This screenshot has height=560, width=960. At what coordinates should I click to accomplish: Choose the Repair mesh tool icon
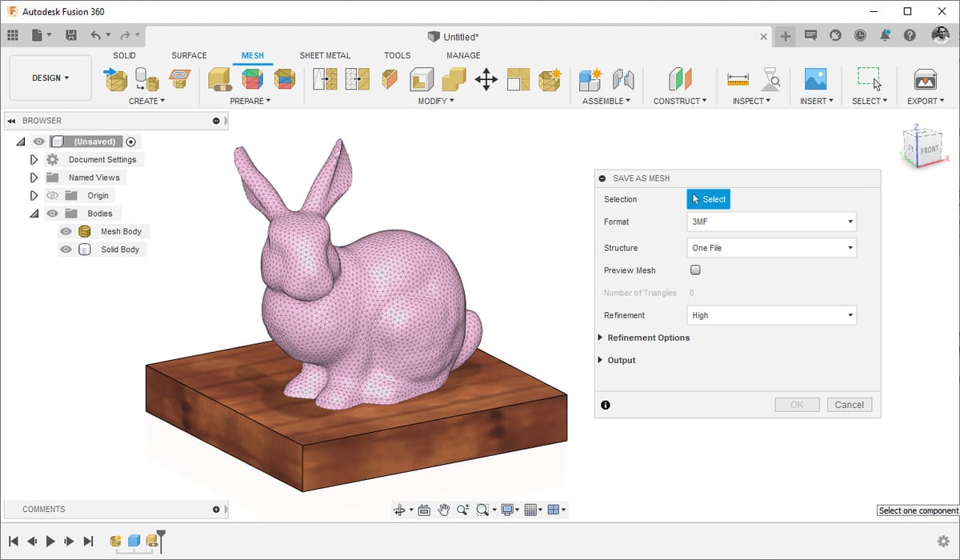(x=220, y=79)
